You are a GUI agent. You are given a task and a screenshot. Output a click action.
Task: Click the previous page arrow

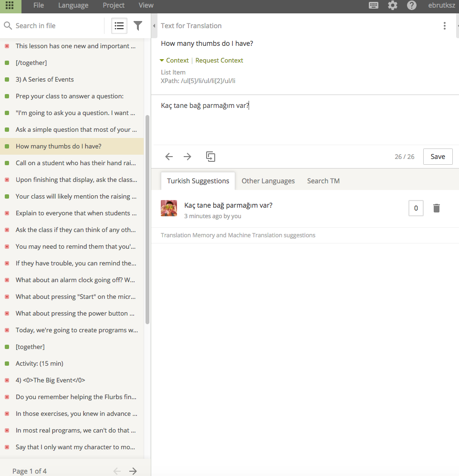pyautogui.click(x=117, y=471)
